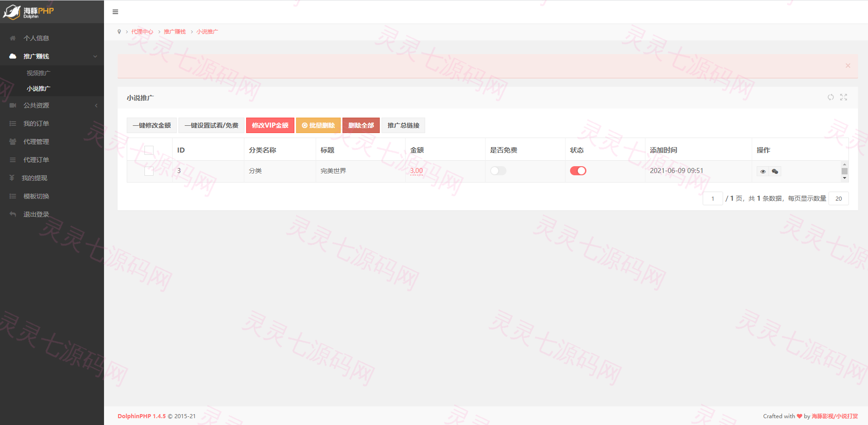This screenshot has height=425, width=868.
Task: Click the per-page count field showing 20
Action: pyautogui.click(x=838, y=198)
